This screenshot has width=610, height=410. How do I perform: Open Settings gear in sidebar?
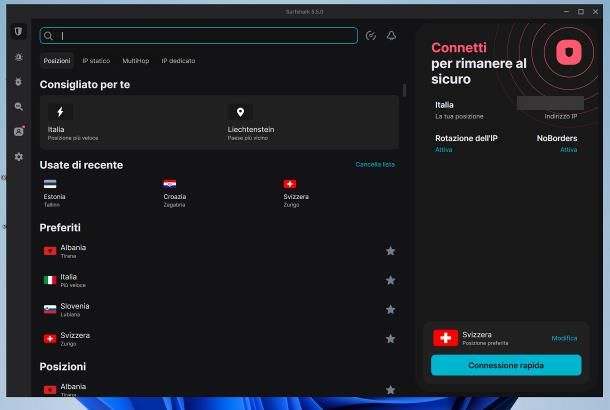coord(19,157)
